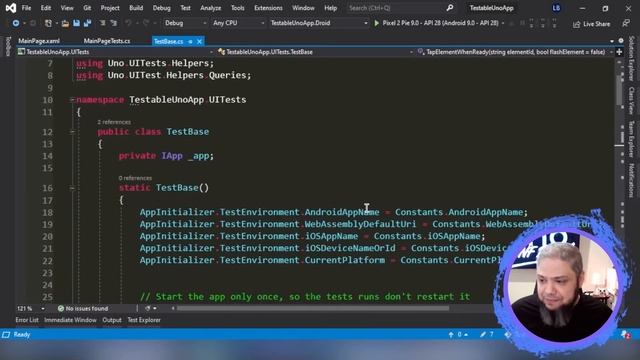Click the pending changes pencil icon
640x360 pixels.
[x=483, y=335]
